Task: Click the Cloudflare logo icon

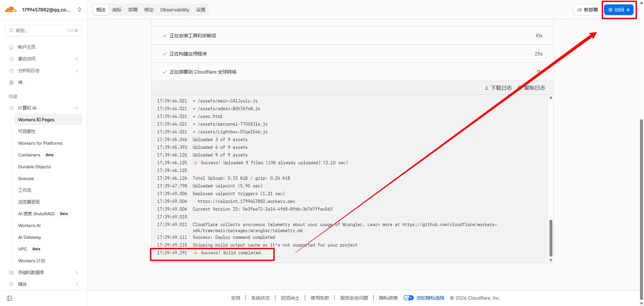Action: coord(11,9)
